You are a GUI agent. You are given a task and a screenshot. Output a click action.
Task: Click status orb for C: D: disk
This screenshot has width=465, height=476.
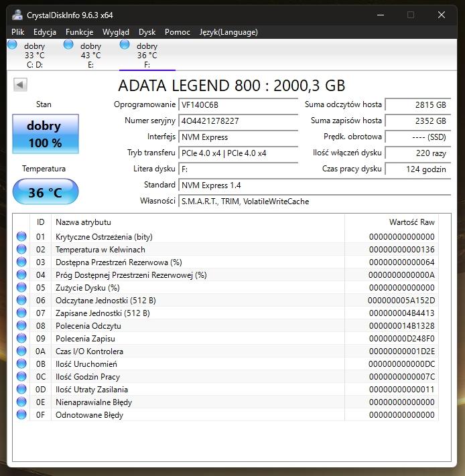point(12,45)
